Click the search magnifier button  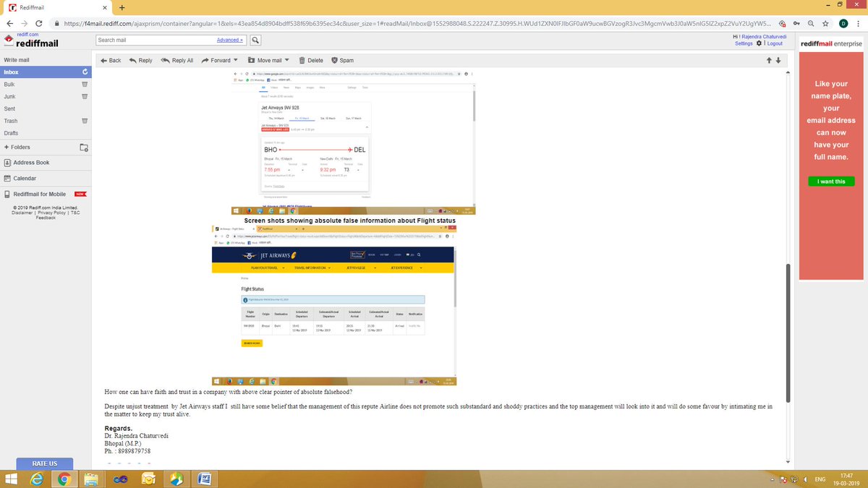[256, 40]
